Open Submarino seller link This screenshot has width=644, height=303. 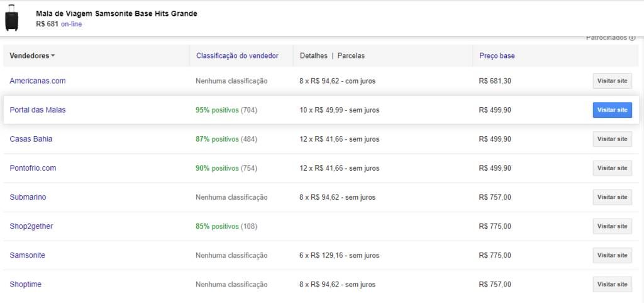(x=28, y=197)
